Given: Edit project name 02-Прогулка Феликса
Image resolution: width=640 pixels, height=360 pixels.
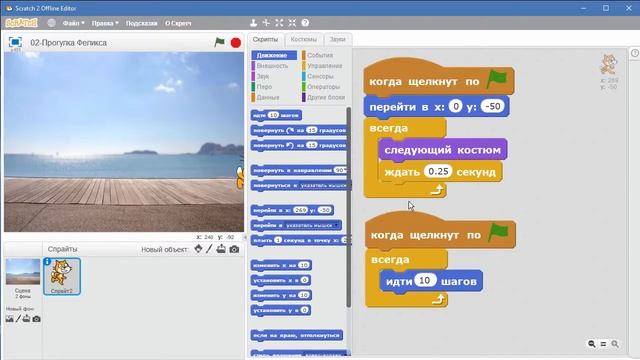Looking at the screenshot, I should pos(69,43).
